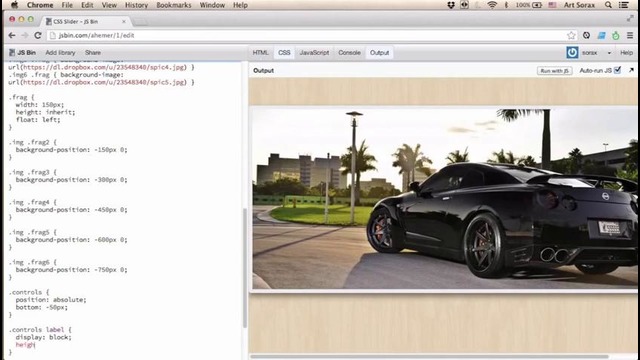This screenshot has height=360, width=640.
Task: Open the Chrome application menu
Action: point(40,5)
